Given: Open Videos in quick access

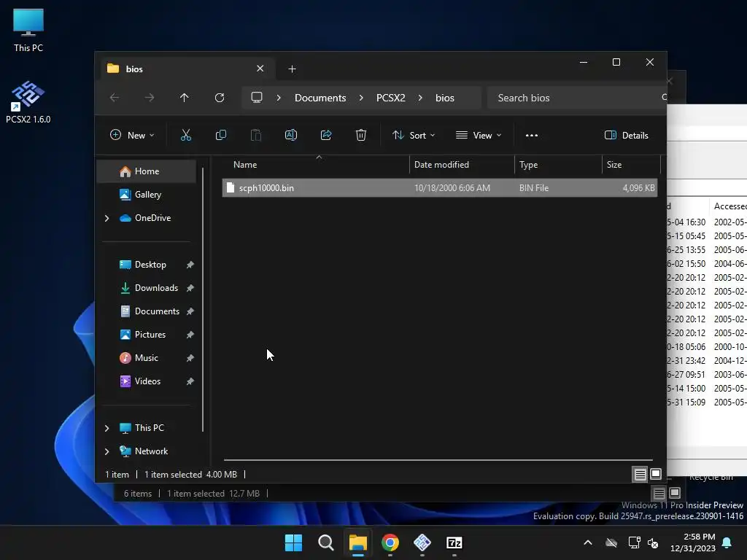Looking at the screenshot, I should pyautogui.click(x=146, y=381).
